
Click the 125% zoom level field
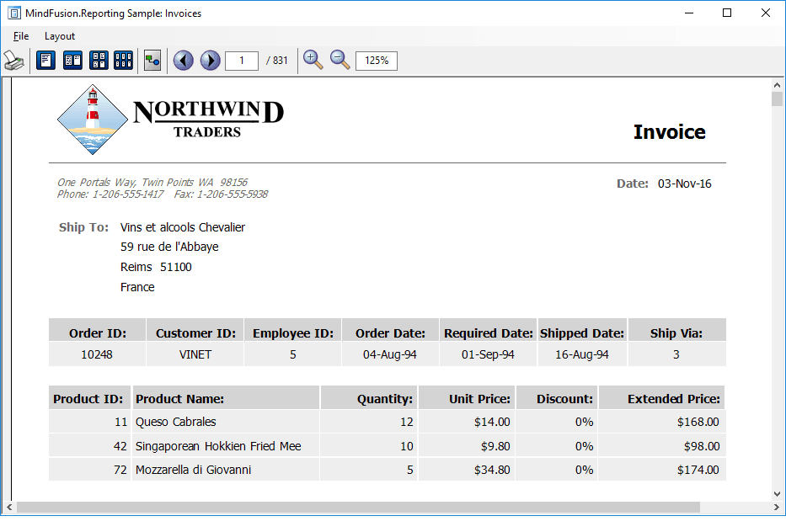pyautogui.click(x=377, y=61)
